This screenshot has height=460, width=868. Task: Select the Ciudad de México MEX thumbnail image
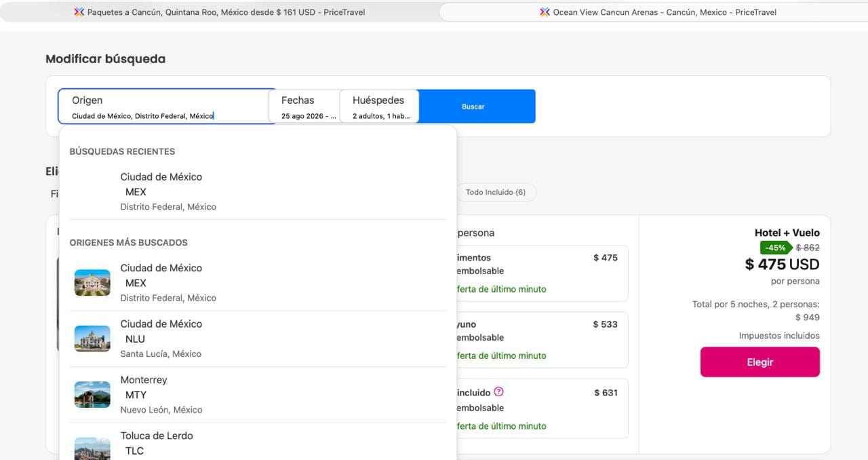pos(92,283)
